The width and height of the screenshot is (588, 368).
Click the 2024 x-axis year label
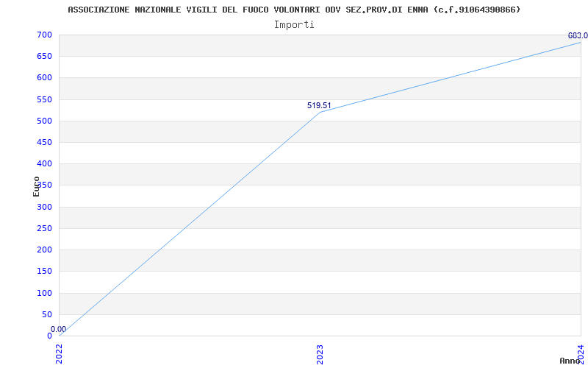[581, 353]
